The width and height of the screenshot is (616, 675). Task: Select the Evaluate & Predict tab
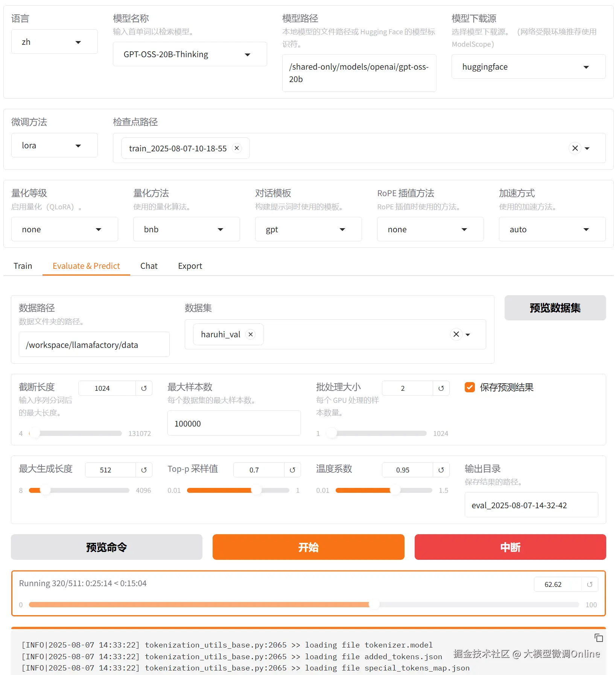(x=86, y=266)
